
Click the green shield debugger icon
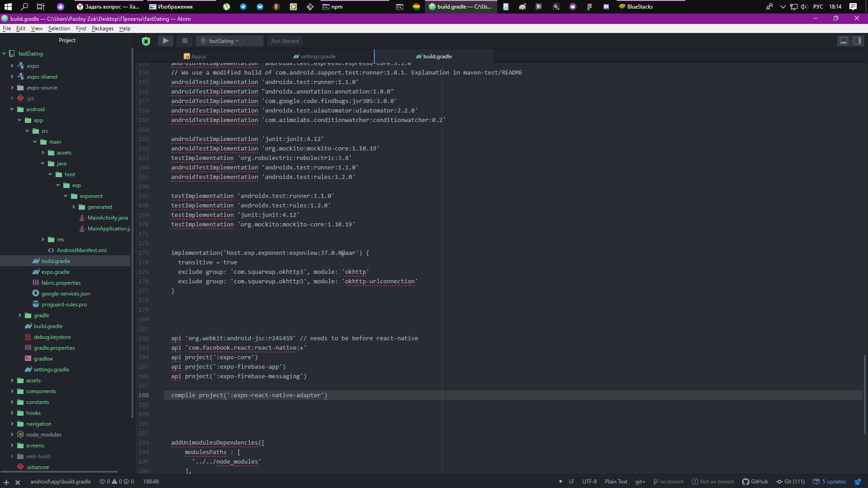[x=146, y=41]
